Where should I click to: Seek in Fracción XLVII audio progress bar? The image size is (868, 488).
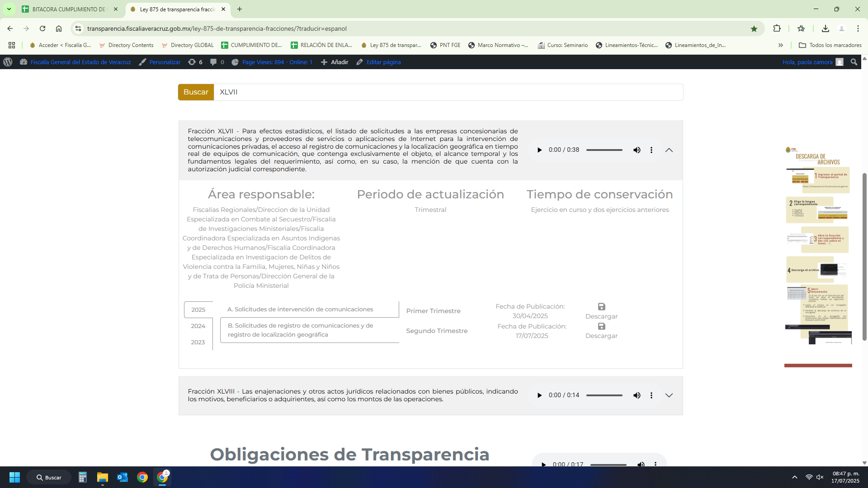pos(604,150)
